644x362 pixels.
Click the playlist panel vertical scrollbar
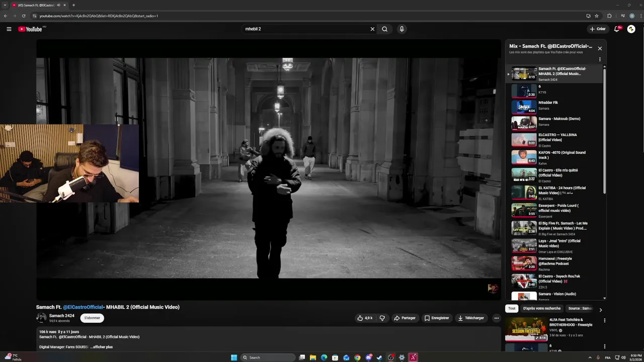point(604,131)
